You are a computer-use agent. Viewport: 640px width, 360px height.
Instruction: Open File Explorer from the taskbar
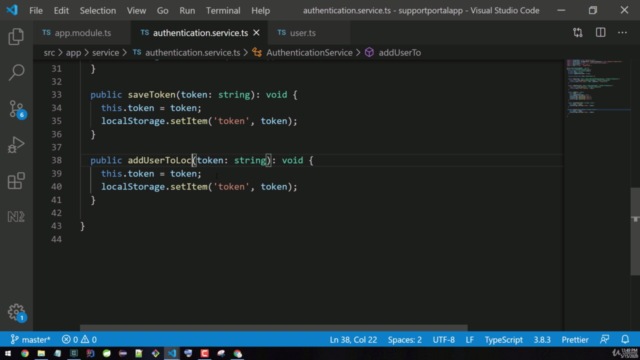pyautogui.click(x=41, y=353)
